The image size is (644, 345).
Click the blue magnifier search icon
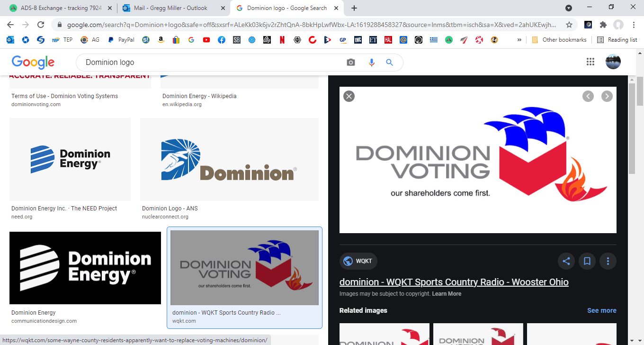(390, 63)
